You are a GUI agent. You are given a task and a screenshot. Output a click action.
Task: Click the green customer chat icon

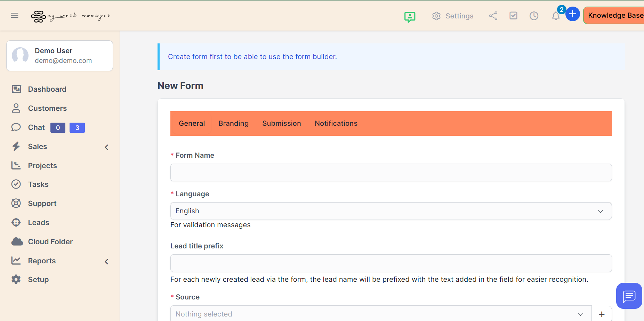pyautogui.click(x=410, y=16)
